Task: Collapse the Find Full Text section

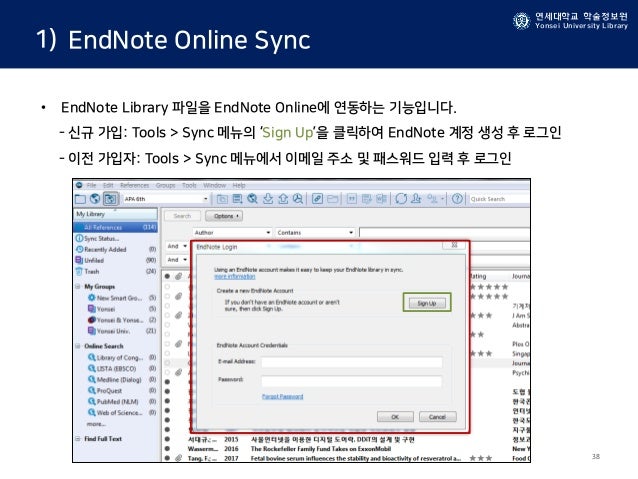Action: tap(77, 439)
